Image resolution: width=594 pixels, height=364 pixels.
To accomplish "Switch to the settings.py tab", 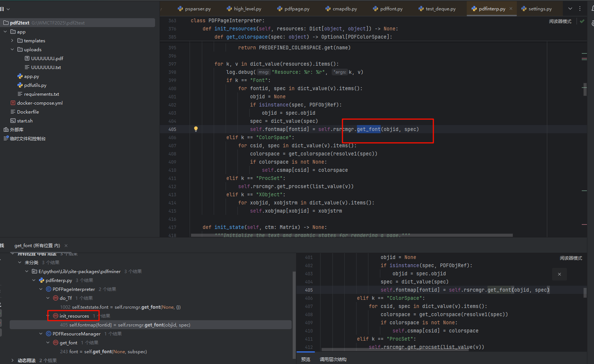I will (x=536, y=9).
